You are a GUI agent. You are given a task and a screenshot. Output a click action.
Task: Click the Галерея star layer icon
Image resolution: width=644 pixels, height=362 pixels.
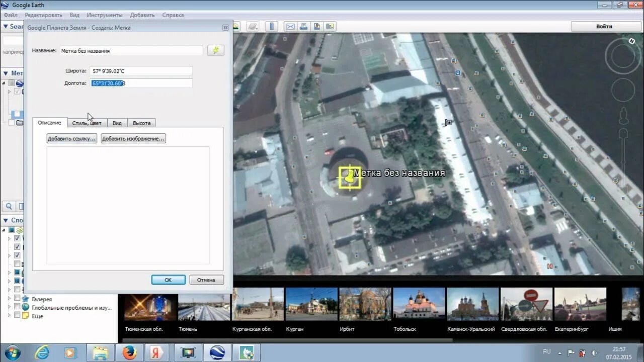(x=25, y=299)
